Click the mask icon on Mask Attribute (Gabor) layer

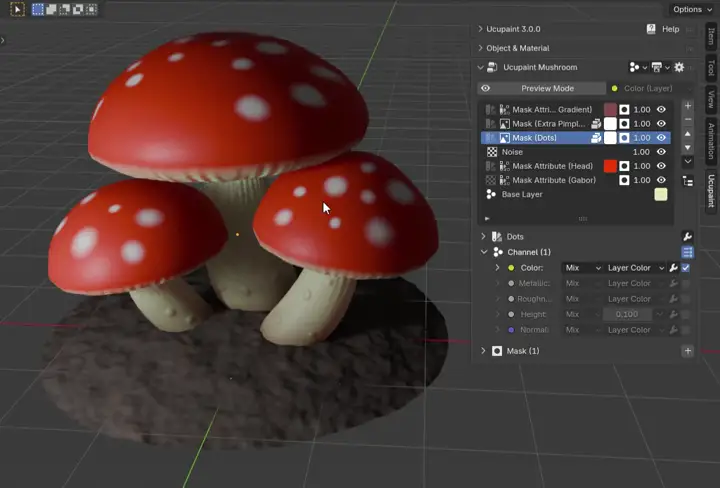pyautogui.click(x=624, y=180)
